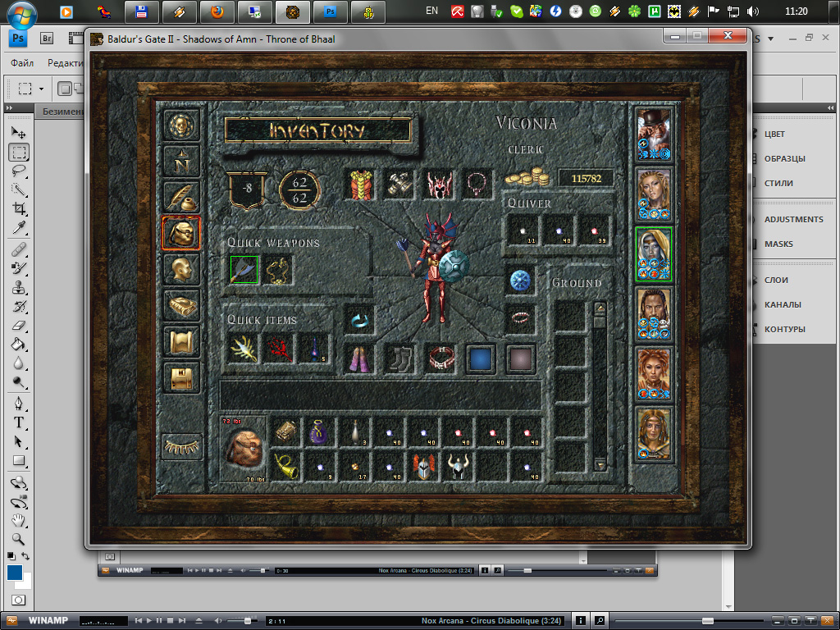
Task: Open Photoshop Файл menu
Action: (22, 62)
